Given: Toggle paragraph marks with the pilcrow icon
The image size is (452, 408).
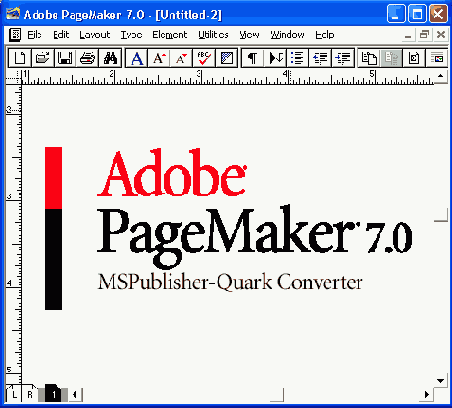Looking at the screenshot, I should 253,58.
